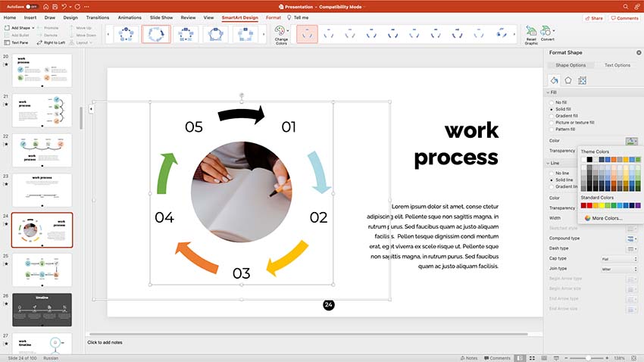Switch to the Text Options tab
Image resolution: width=644 pixels, height=362 pixels.
click(617, 65)
